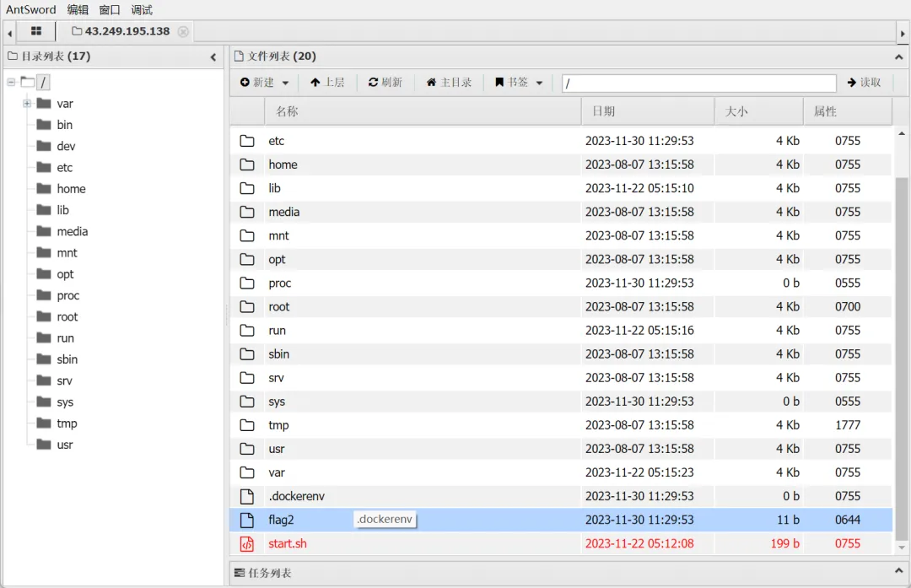The image size is (911, 588).
Task: Select usr folder in directory tree
Action: pyautogui.click(x=64, y=445)
